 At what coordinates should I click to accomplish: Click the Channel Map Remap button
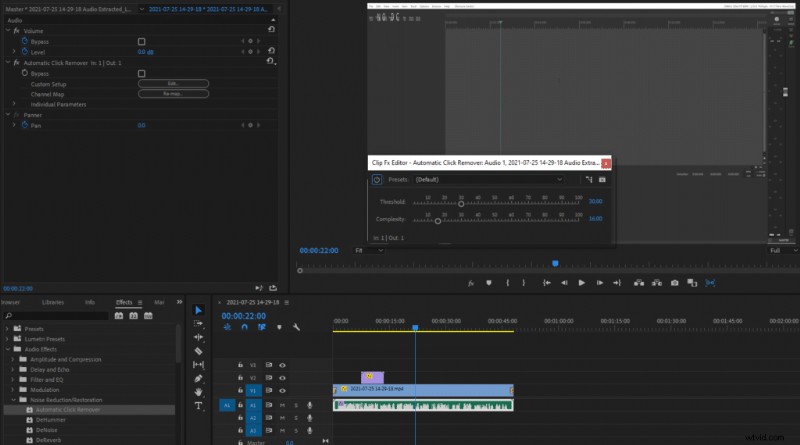click(173, 94)
